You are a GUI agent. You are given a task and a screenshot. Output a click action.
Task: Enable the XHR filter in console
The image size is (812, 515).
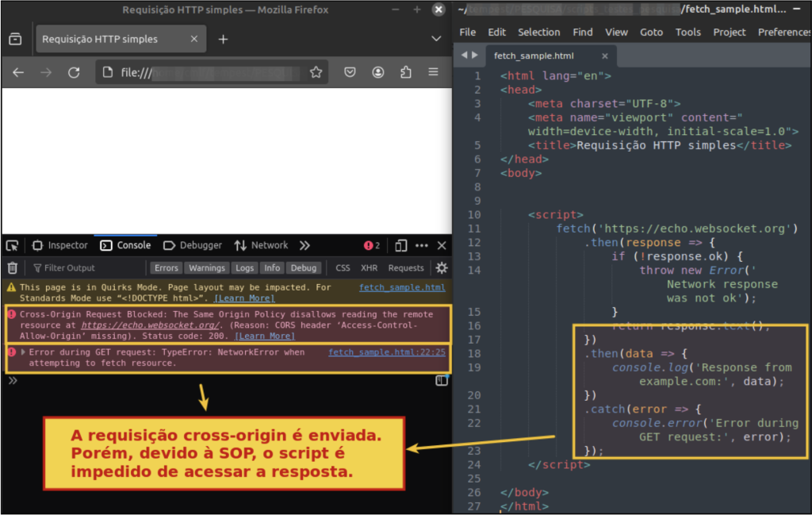coord(370,268)
